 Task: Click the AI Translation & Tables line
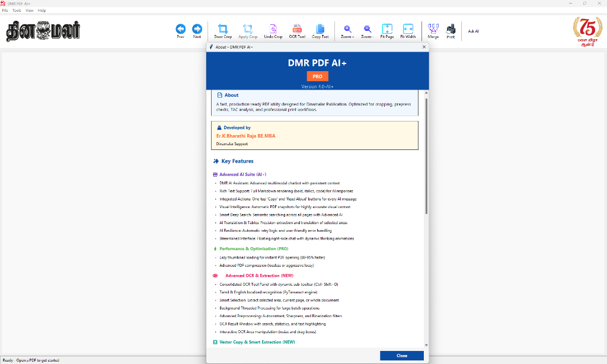[283, 223]
